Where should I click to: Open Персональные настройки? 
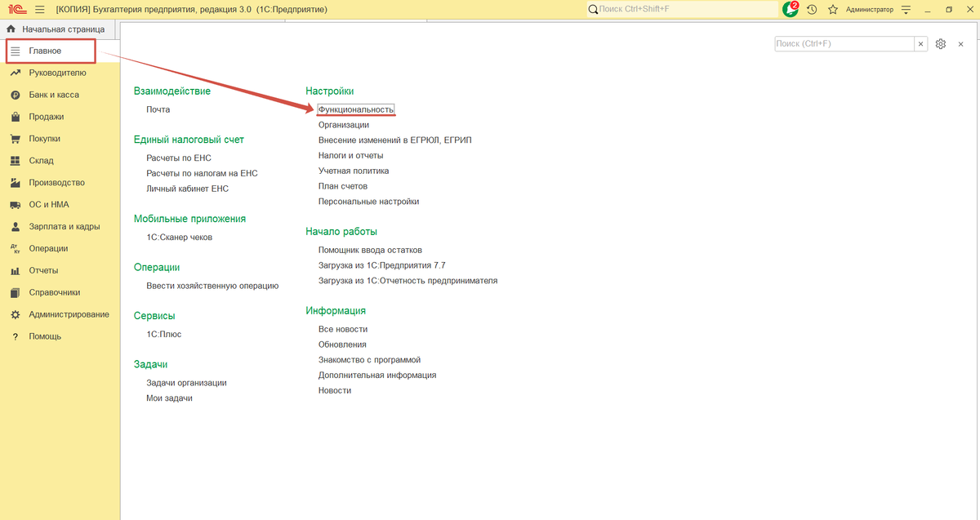[369, 202]
